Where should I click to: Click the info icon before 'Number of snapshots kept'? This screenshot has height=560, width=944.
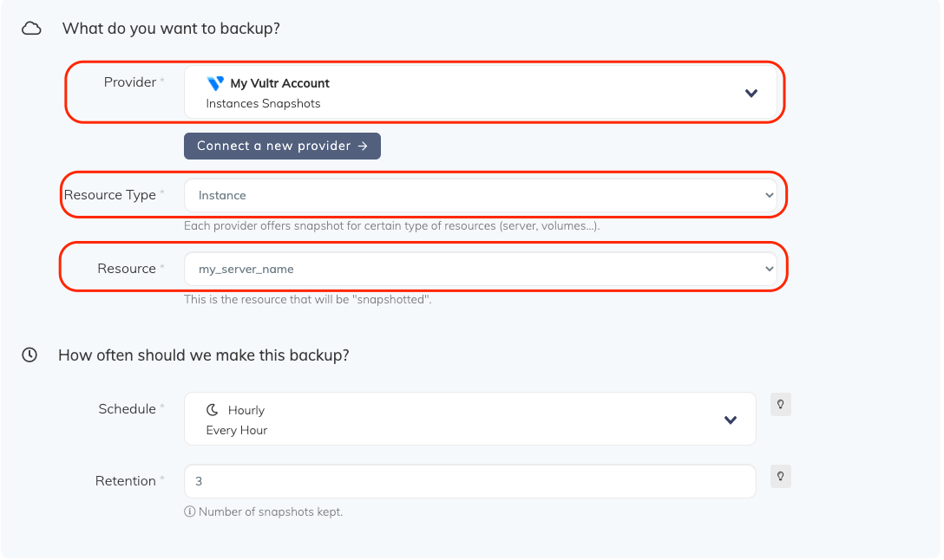(x=189, y=512)
